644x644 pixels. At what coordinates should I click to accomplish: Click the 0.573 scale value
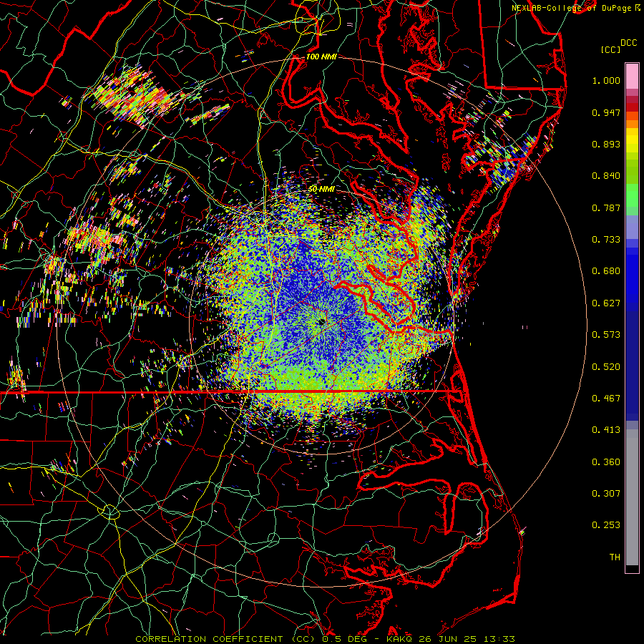[x=606, y=335]
